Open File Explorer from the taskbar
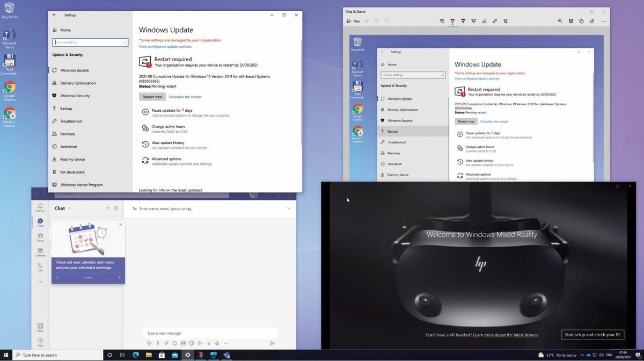The width and height of the screenshot is (644, 361). click(149, 355)
